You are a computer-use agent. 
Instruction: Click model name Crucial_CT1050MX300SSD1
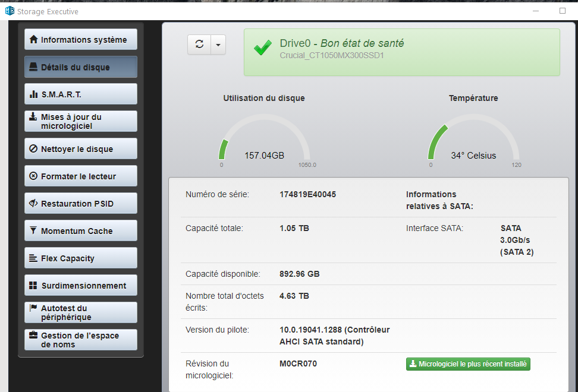pyautogui.click(x=332, y=56)
